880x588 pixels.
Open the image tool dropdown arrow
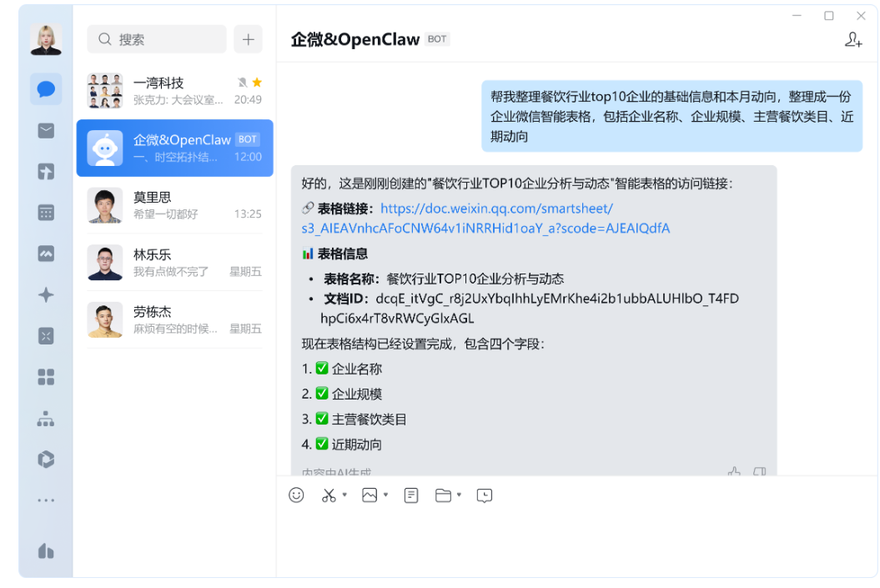click(x=385, y=495)
